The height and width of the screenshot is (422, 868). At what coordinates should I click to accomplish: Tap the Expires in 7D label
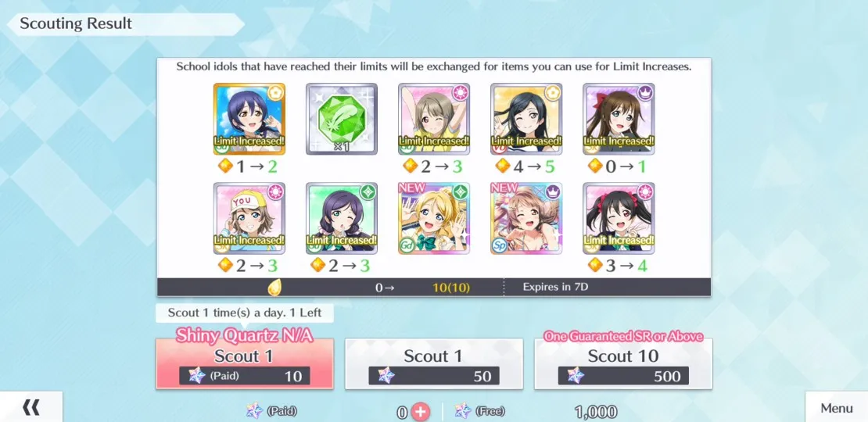(555, 287)
